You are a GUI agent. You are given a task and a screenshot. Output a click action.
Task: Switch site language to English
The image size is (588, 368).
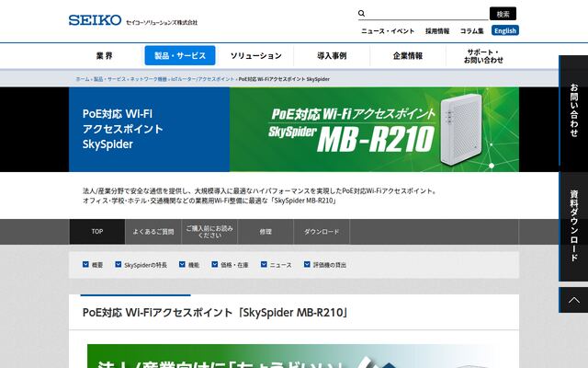(x=505, y=30)
